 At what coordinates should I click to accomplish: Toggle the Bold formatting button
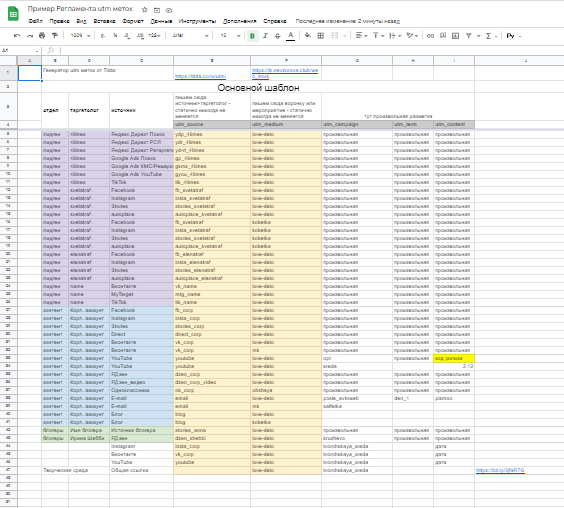253,36
